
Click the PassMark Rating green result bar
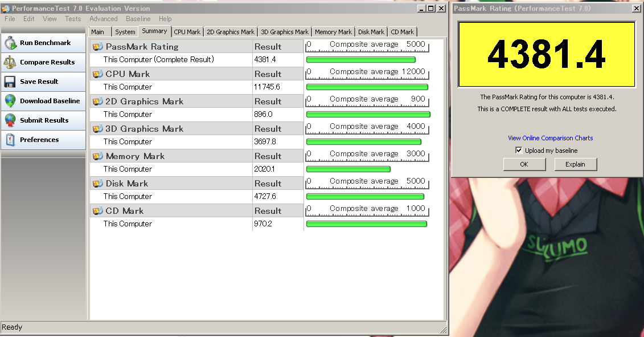[x=361, y=60]
